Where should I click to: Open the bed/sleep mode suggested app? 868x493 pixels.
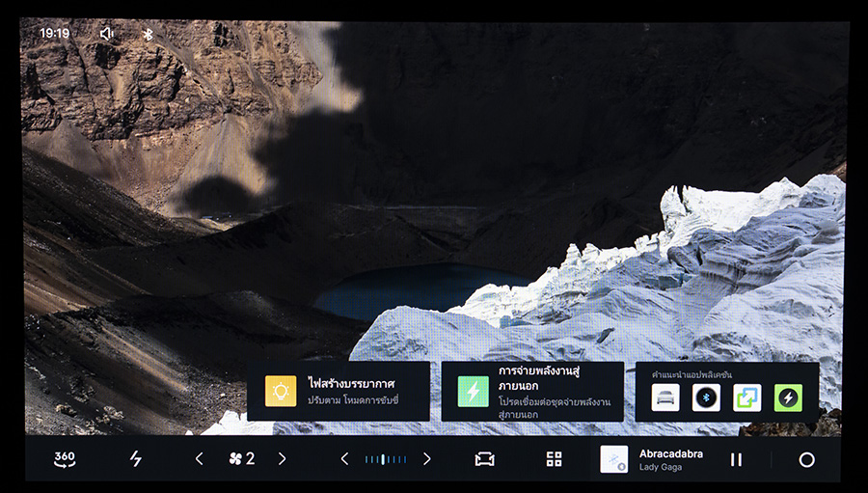pyautogui.click(x=665, y=397)
